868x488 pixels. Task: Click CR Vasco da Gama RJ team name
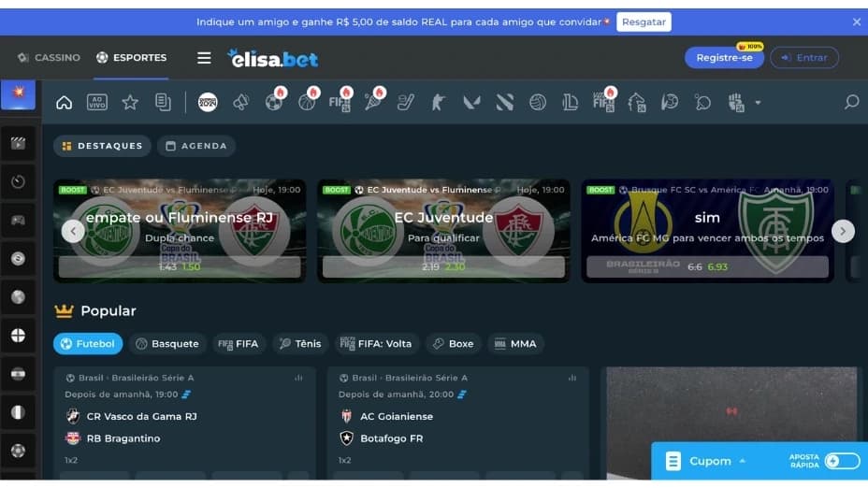pos(142,417)
